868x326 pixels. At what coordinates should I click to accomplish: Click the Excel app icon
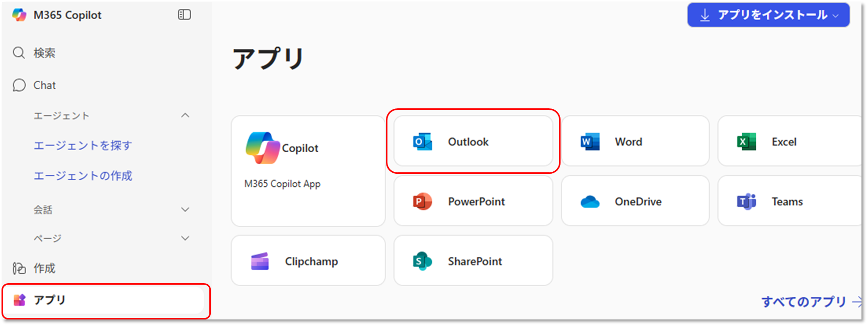[746, 142]
